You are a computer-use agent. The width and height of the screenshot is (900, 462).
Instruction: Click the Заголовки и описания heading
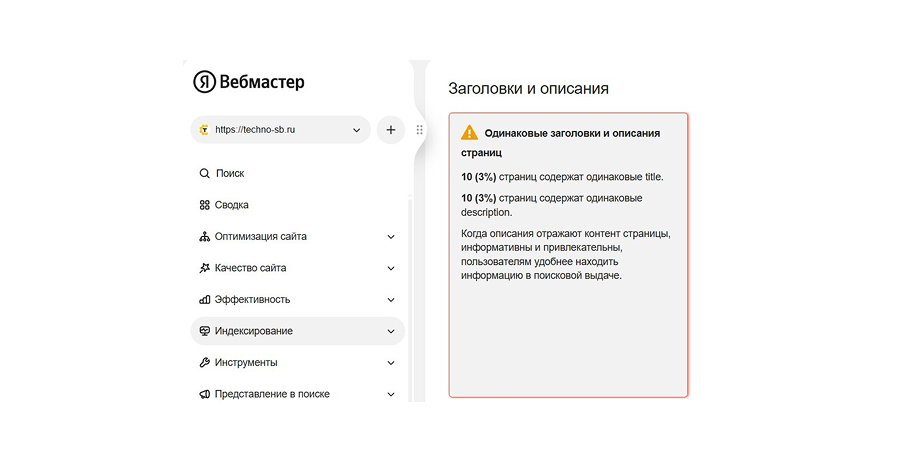click(x=529, y=88)
